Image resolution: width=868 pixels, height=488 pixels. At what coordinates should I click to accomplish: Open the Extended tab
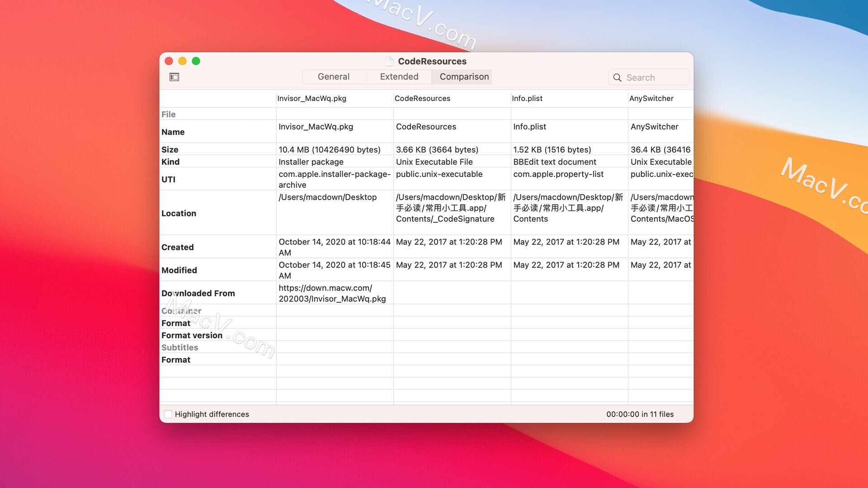(399, 77)
